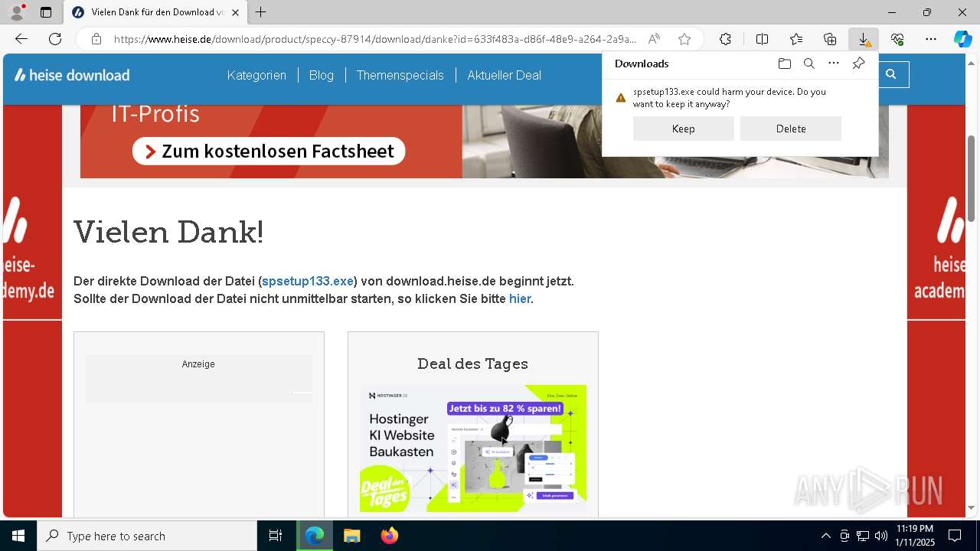This screenshot has width=980, height=551.
Task: Open Task View on taskbar
Action: [276, 536]
